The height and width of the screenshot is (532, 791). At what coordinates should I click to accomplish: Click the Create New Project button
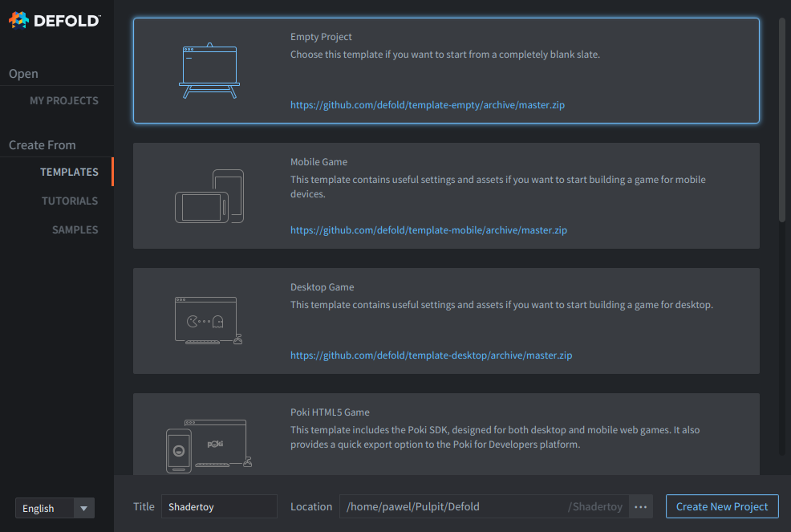point(722,506)
